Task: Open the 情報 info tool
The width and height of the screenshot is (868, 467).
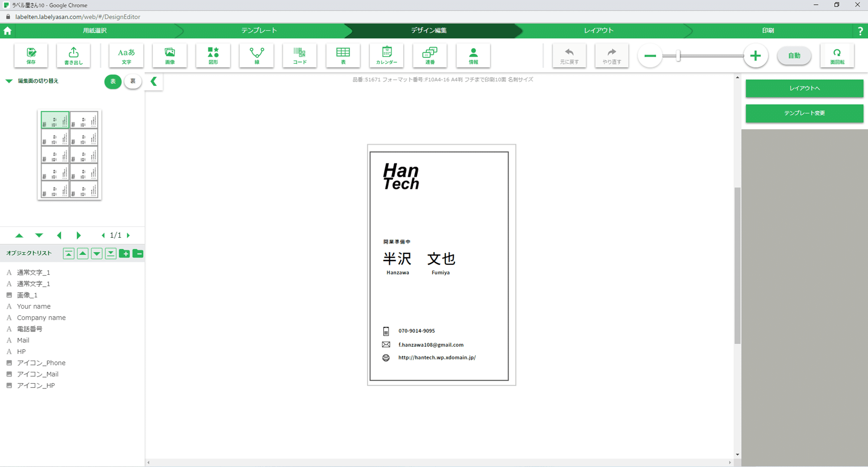Action: pos(473,56)
